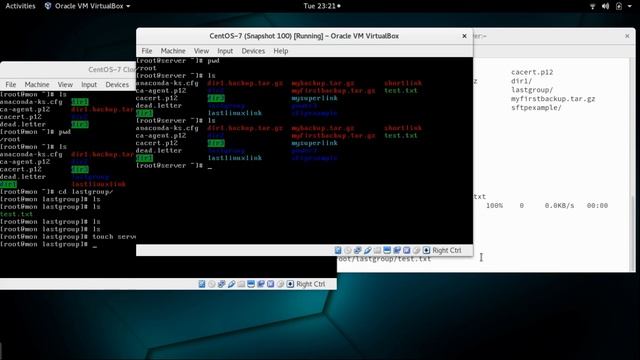The height and width of the screenshot is (360, 640).
Task: Close the CentOS-7 Snapshot 100 window
Action: 464,36
